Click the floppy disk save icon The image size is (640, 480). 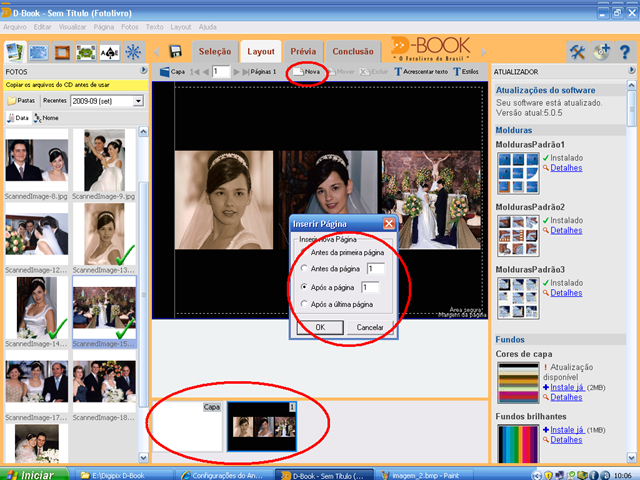(176, 51)
